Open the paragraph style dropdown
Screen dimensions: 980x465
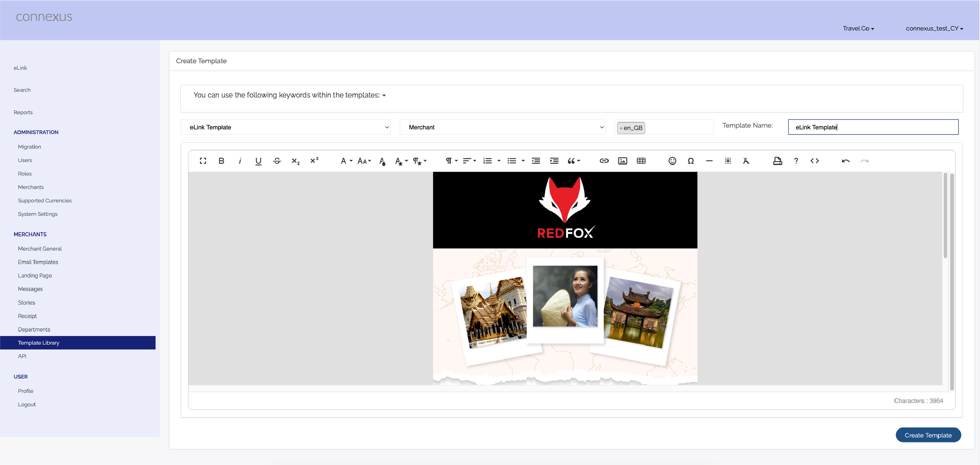420,161
